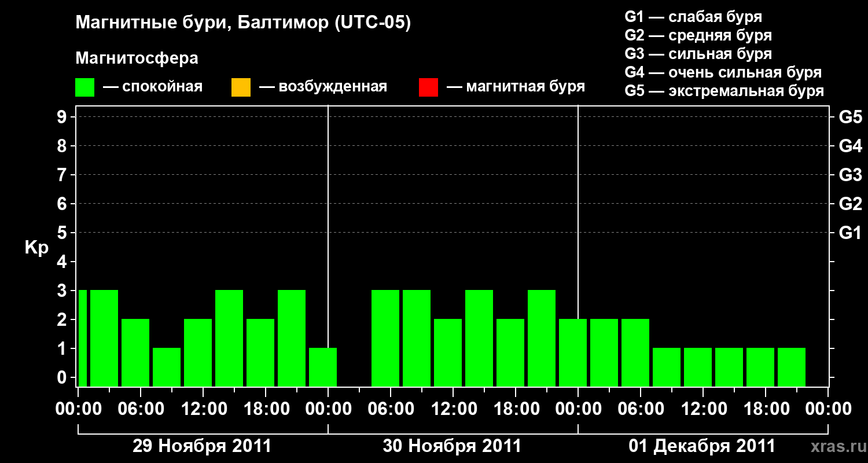
Task: Click the 'Магнитосфера' heading
Action: point(137,58)
